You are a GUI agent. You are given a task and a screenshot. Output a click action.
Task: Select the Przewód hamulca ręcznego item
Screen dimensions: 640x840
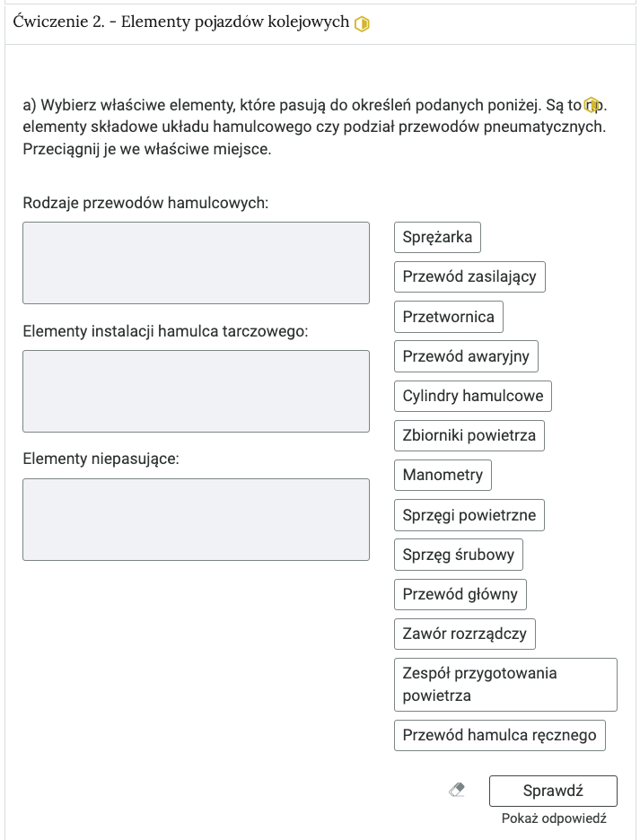coord(500,735)
